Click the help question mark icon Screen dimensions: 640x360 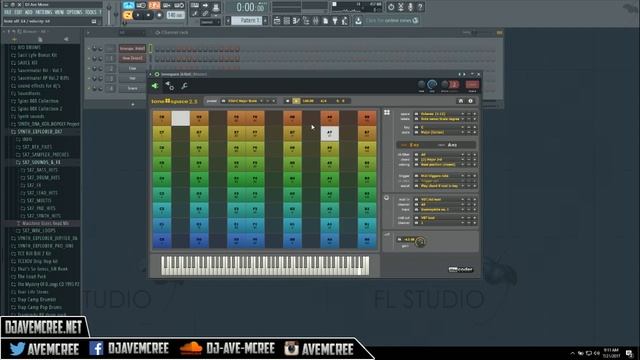(420, 7)
